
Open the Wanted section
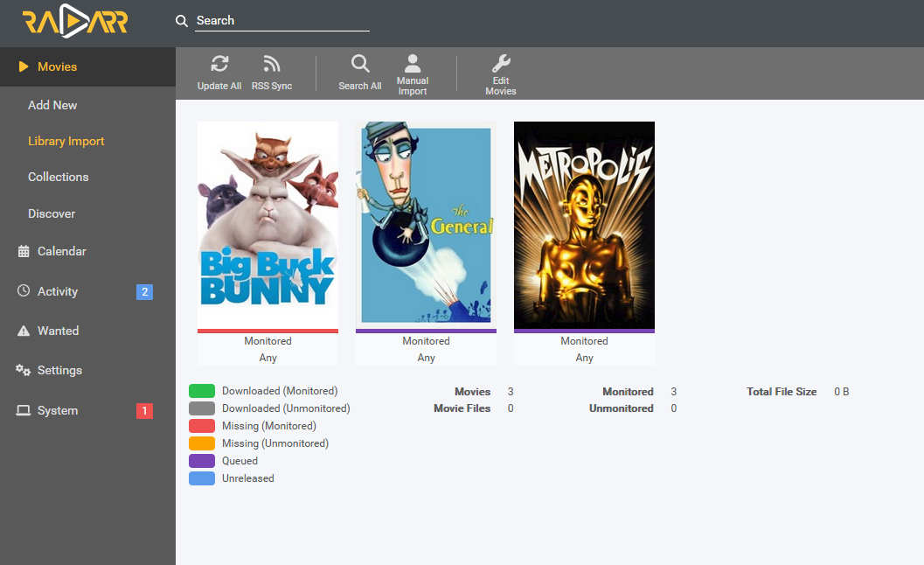[x=58, y=331]
